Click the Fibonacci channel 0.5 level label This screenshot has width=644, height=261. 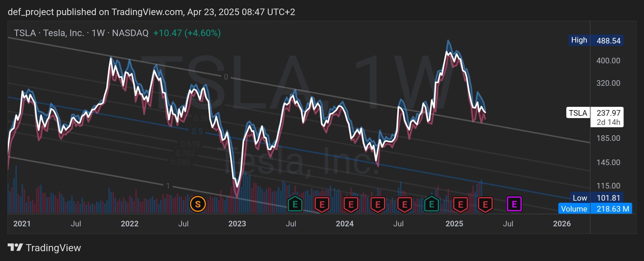click(x=197, y=131)
